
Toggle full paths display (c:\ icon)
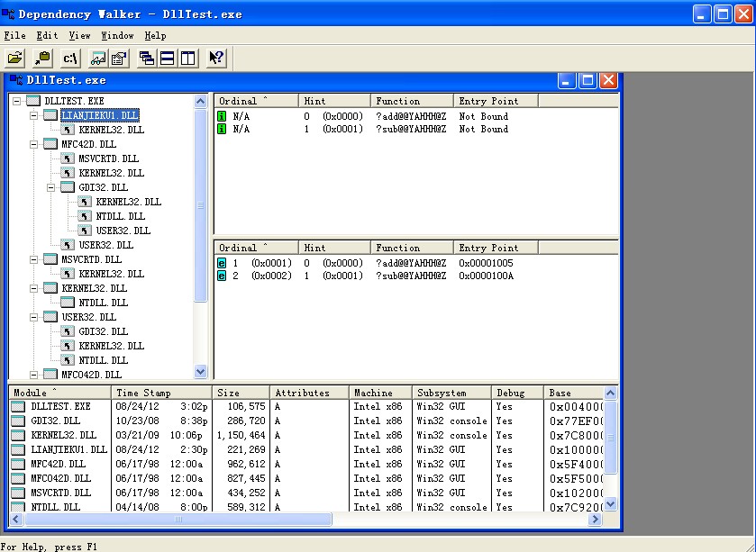[69, 58]
